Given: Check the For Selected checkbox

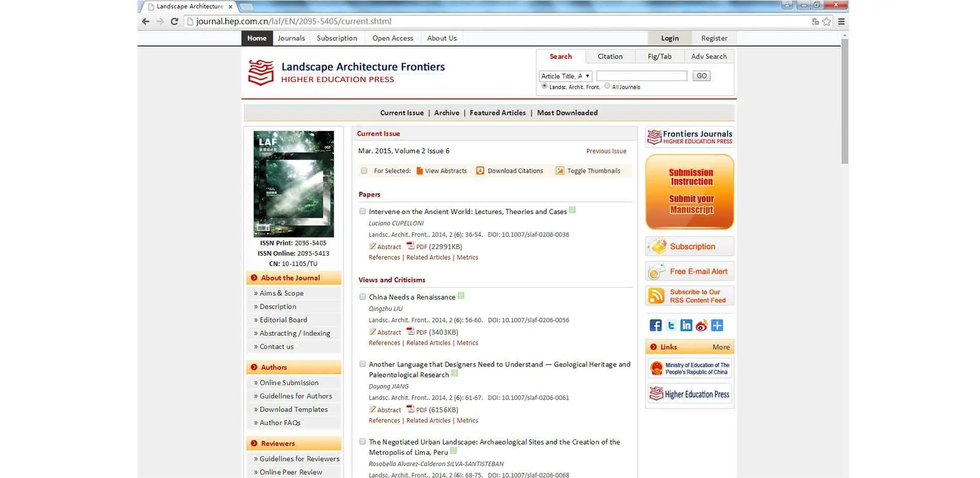Looking at the screenshot, I should pos(364,171).
